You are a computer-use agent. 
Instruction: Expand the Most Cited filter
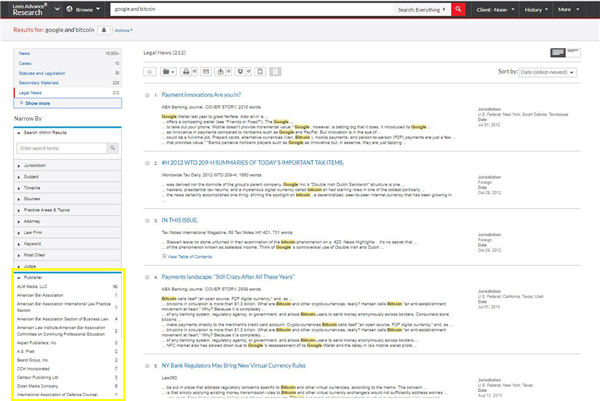point(67,254)
